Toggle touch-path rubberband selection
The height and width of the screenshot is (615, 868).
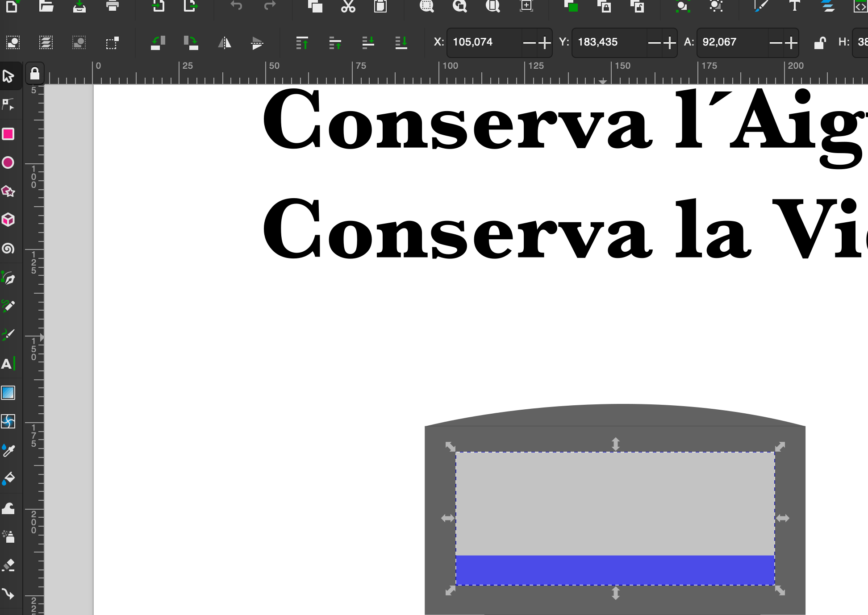click(112, 42)
